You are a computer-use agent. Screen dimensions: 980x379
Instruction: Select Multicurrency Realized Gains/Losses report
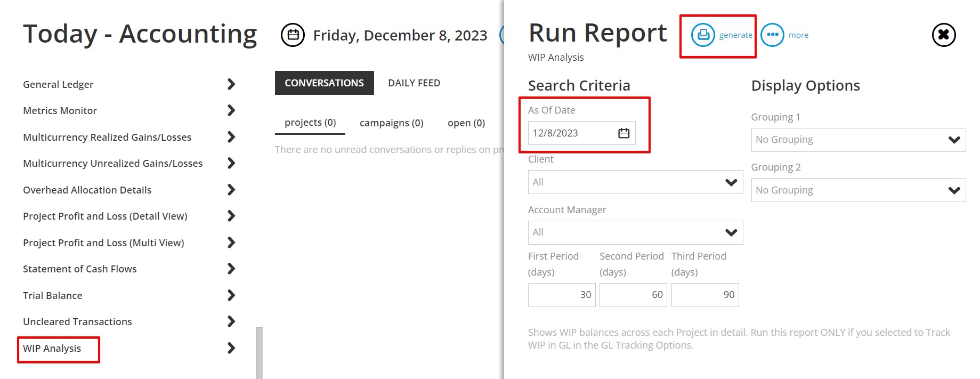pos(107,137)
